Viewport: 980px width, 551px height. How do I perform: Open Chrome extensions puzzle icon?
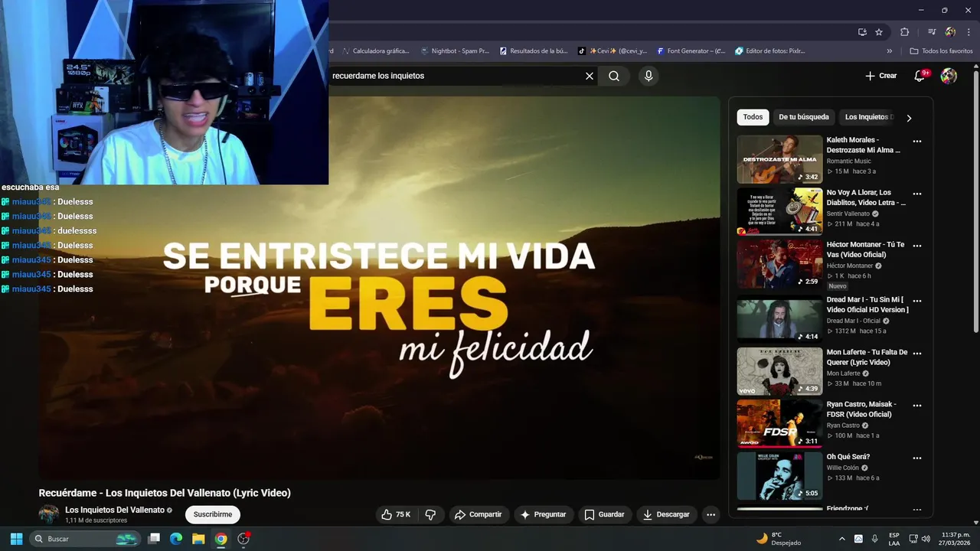point(905,32)
